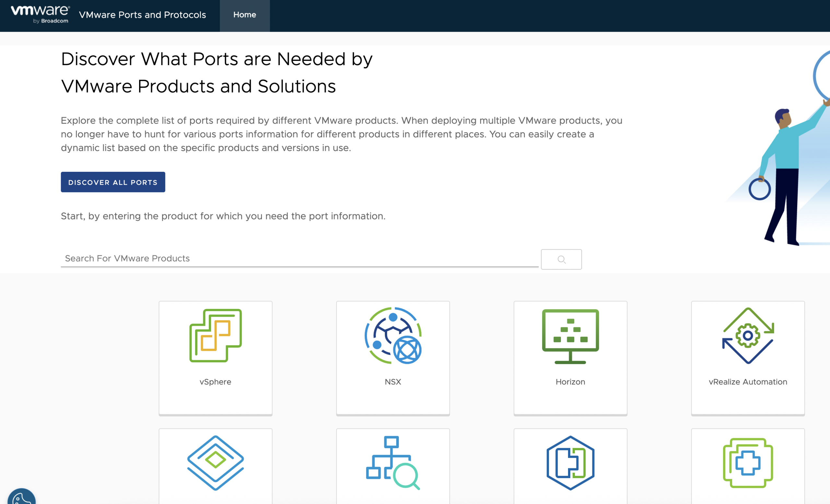Focus the Search For VMware Products field

[299, 258]
